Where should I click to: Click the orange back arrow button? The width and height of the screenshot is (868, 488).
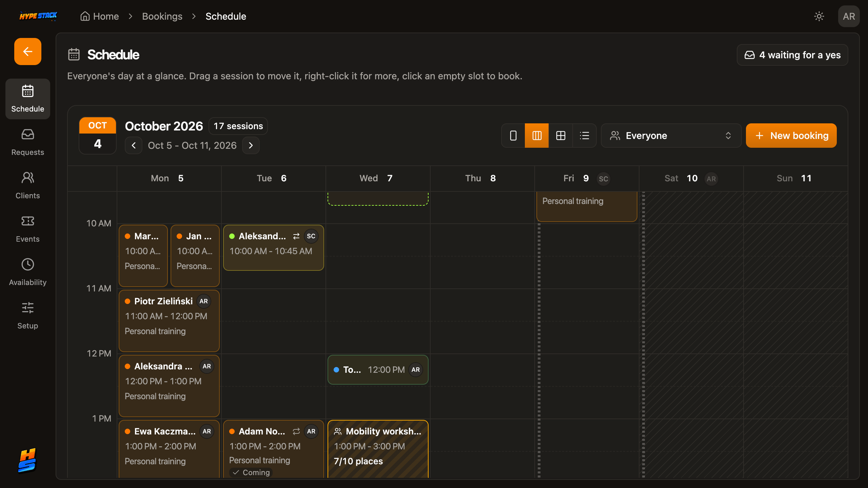click(28, 52)
